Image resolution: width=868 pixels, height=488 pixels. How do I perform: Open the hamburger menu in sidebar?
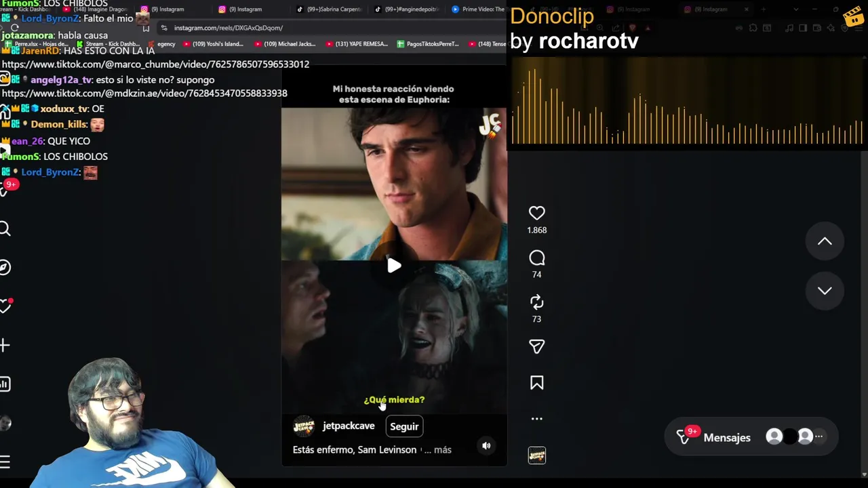pyautogui.click(x=5, y=462)
